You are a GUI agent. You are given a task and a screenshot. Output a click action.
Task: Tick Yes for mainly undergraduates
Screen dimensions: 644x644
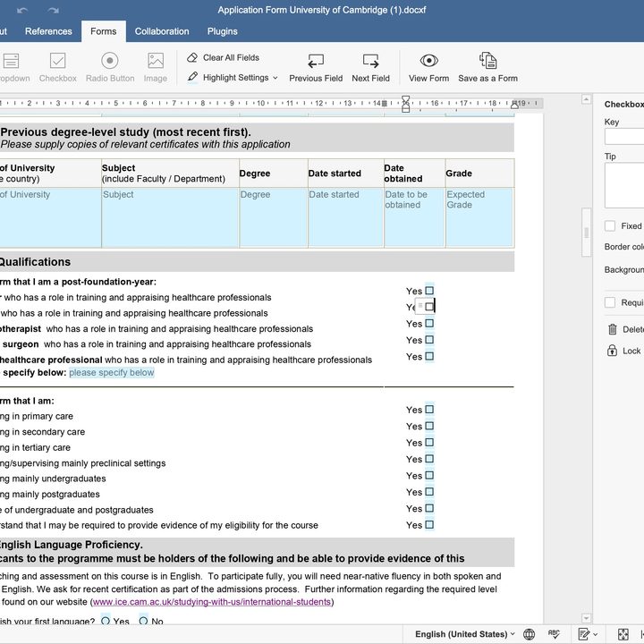[429, 475]
